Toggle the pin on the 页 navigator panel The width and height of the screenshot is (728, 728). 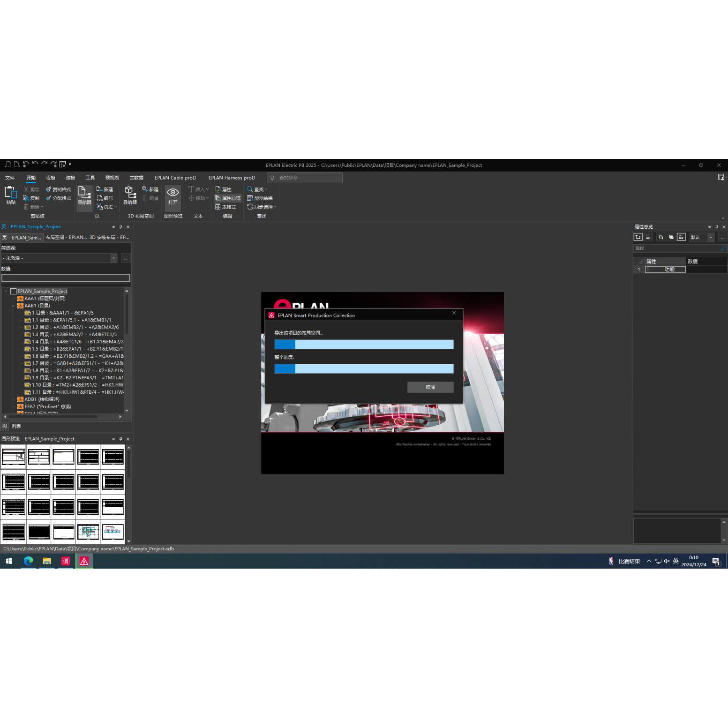120,227
